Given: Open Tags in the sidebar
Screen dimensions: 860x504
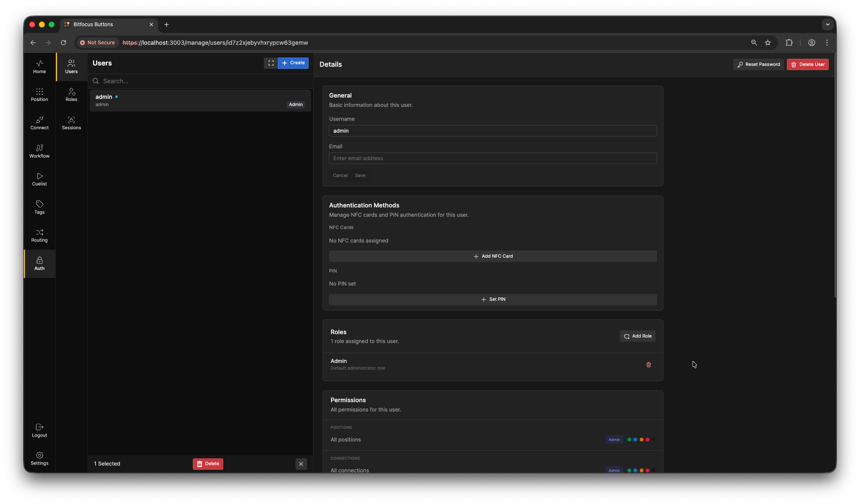Looking at the screenshot, I should 39,207.
